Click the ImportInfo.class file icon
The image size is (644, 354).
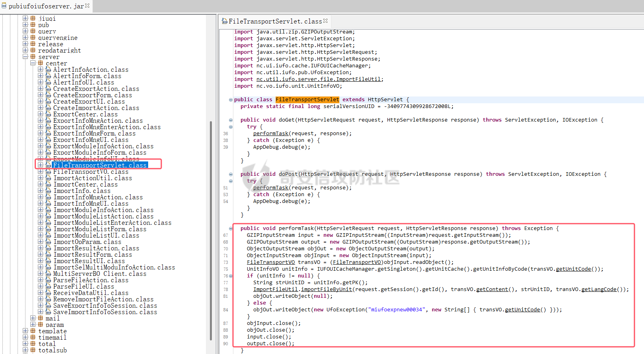point(48,191)
